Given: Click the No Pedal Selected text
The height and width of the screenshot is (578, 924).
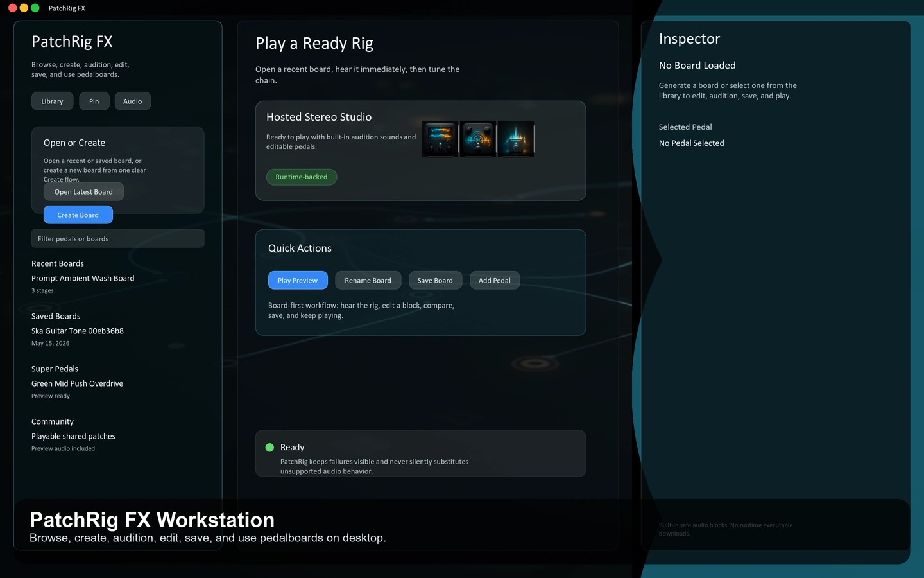Looking at the screenshot, I should 692,143.
